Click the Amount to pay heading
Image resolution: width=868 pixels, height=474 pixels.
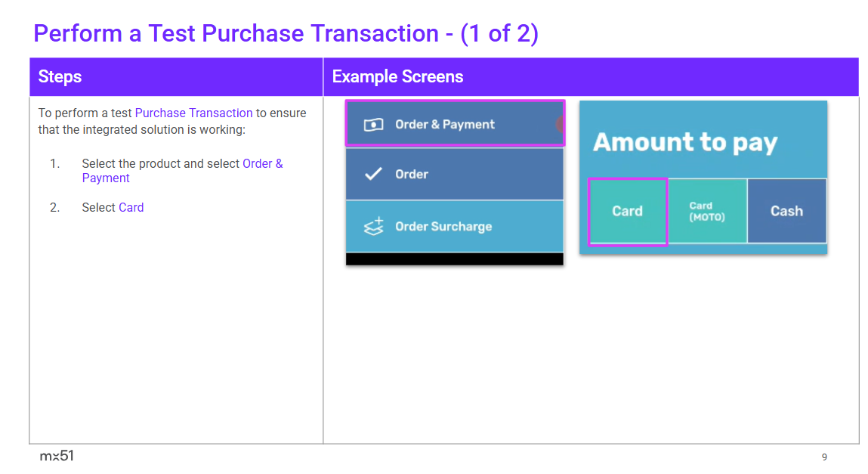click(684, 142)
